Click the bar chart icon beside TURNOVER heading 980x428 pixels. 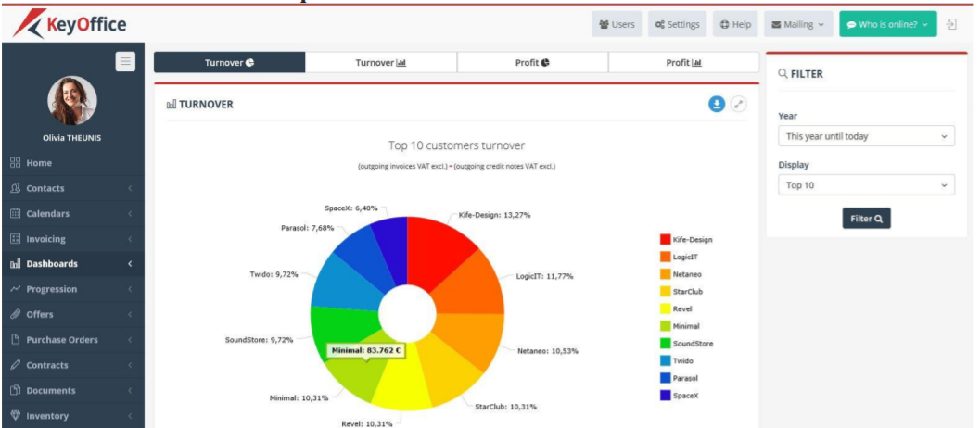point(172,105)
